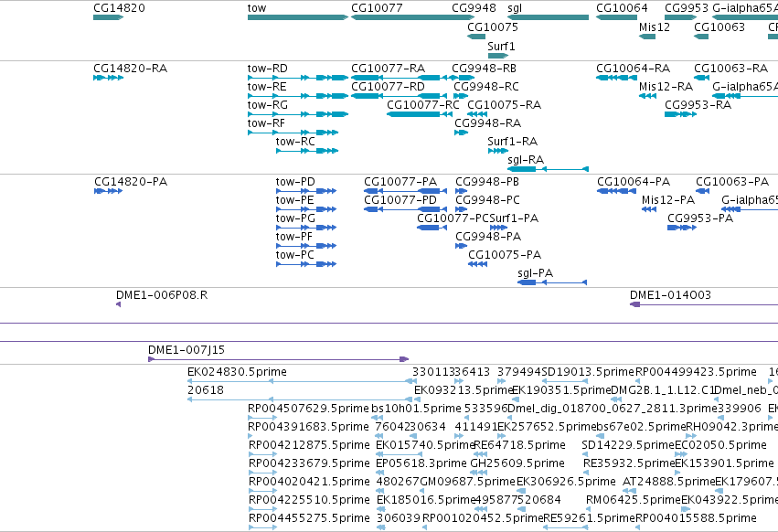Open the tow-PD protein label

click(x=295, y=182)
